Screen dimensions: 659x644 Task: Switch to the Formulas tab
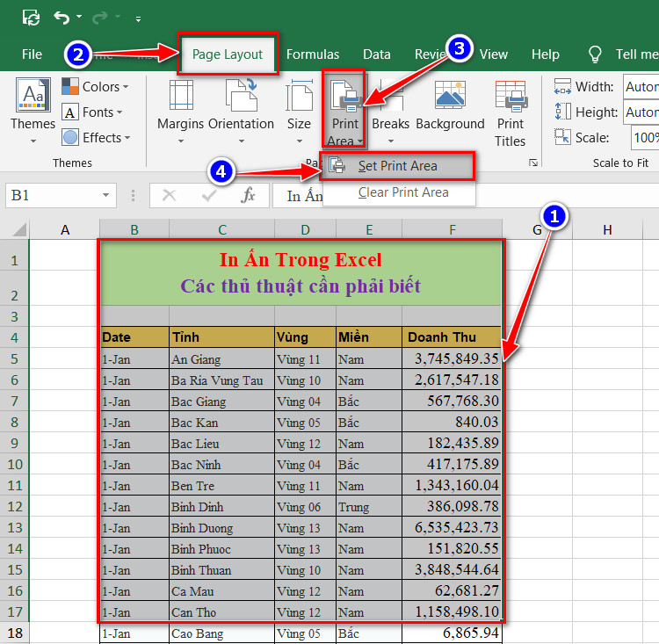pyautogui.click(x=312, y=54)
